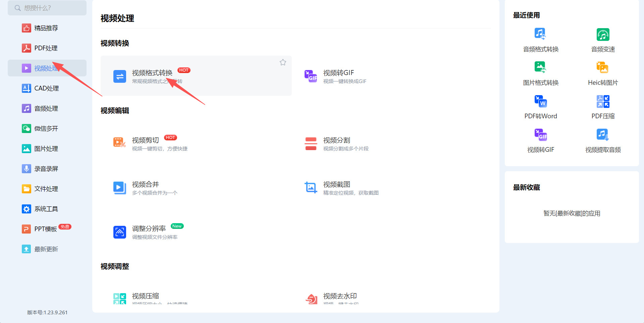Open 视频截图 crop tool icon
The width and height of the screenshot is (644, 323).
click(311, 188)
